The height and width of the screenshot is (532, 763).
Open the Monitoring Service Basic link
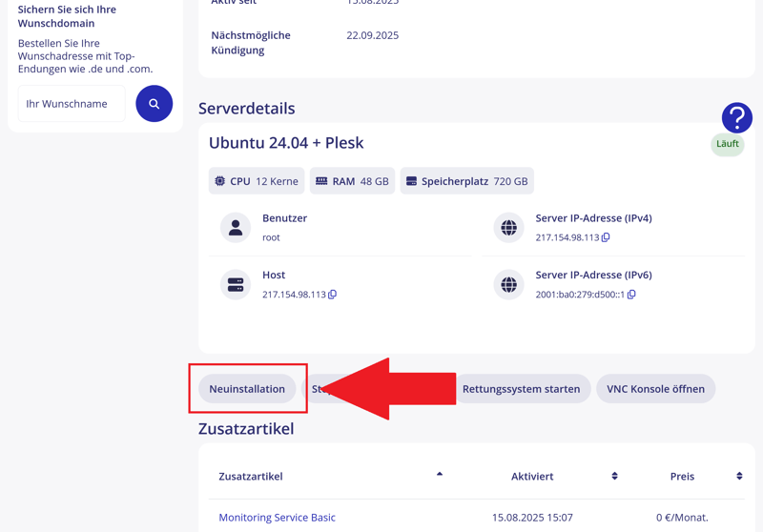pos(277,518)
